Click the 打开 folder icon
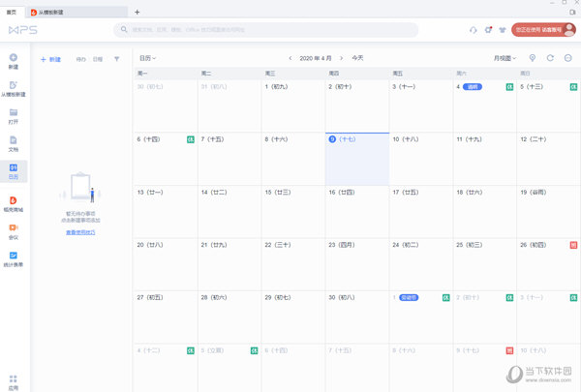The image size is (581, 392). click(14, 116)
